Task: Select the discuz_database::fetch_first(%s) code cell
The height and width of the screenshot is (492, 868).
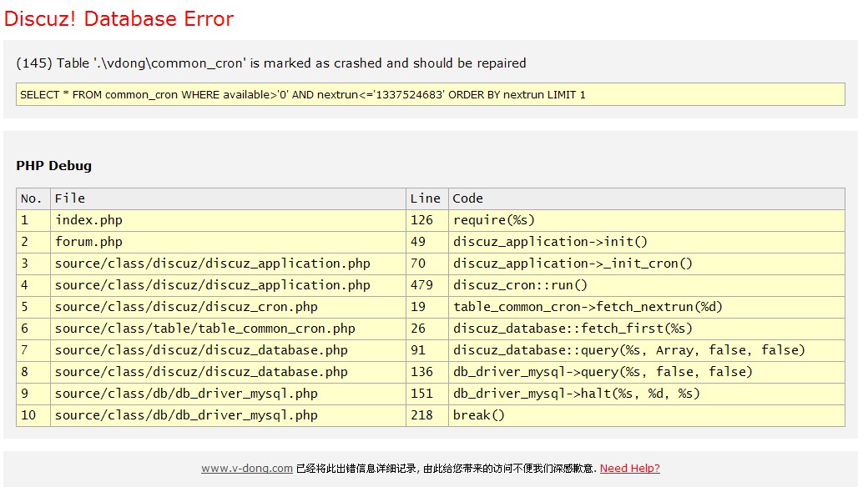Action: pos(647,329)
